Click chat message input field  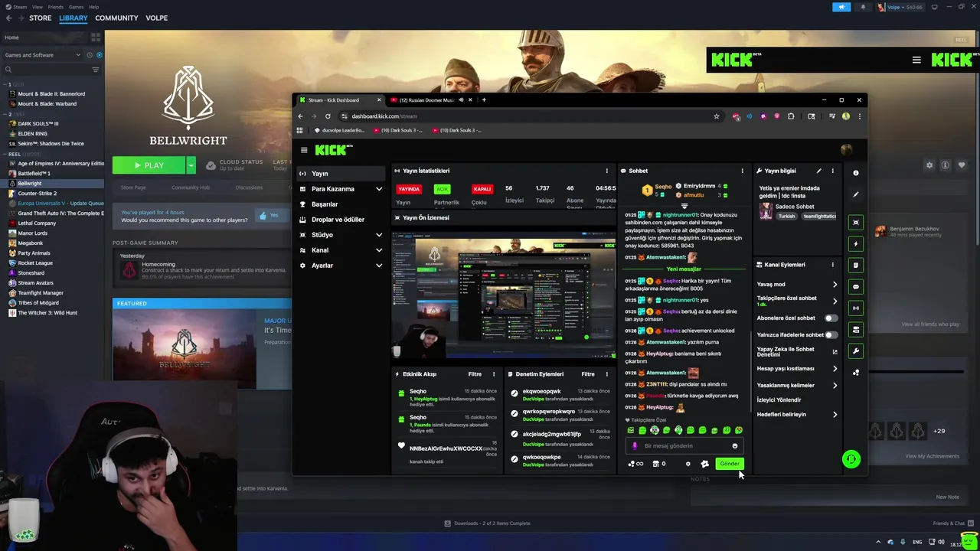click(x=684, y=446)
